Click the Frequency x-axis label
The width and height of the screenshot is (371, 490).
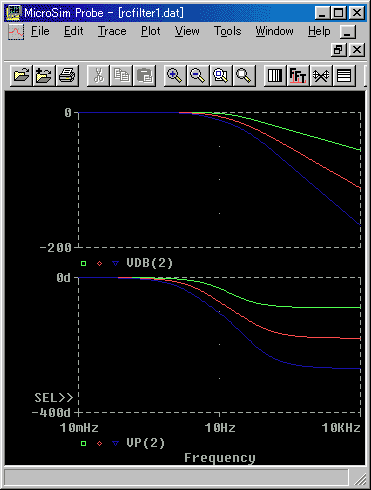click(x=220, y=458)
